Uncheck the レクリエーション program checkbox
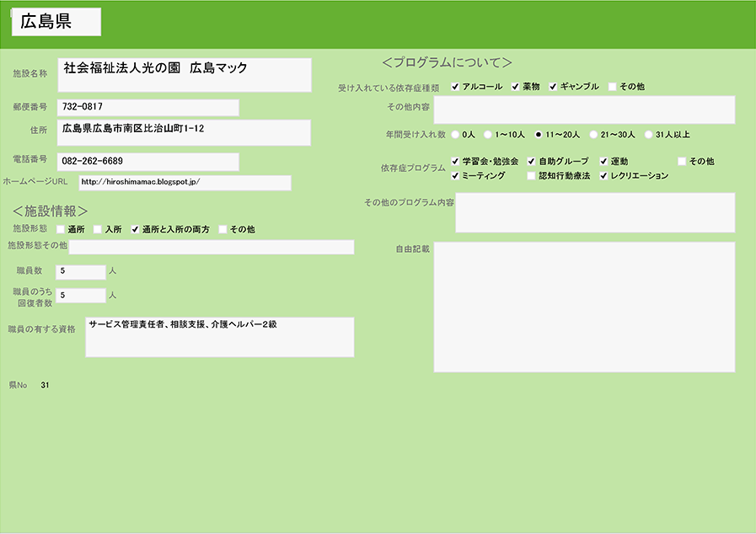The width and height of the screenshot is (756, 534). (x=604, y=176)
